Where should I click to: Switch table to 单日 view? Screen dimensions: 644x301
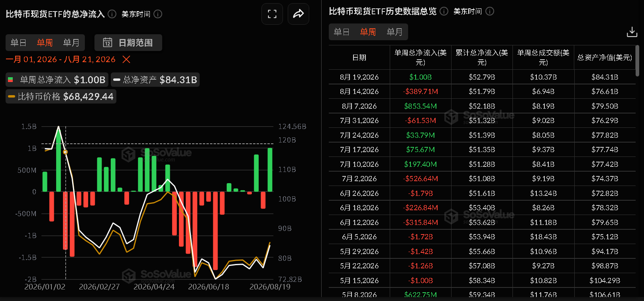[x=342, y=32]
